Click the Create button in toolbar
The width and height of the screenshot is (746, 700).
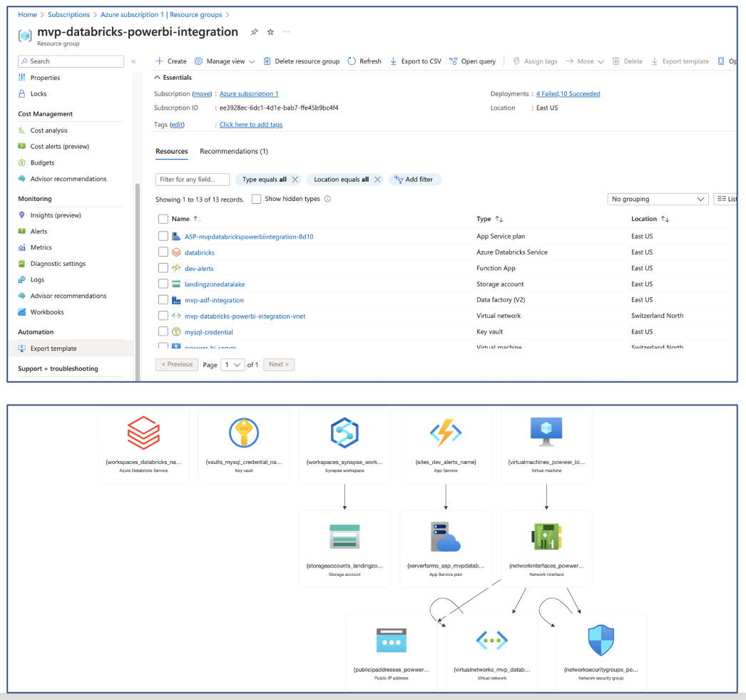pos(171,61)
